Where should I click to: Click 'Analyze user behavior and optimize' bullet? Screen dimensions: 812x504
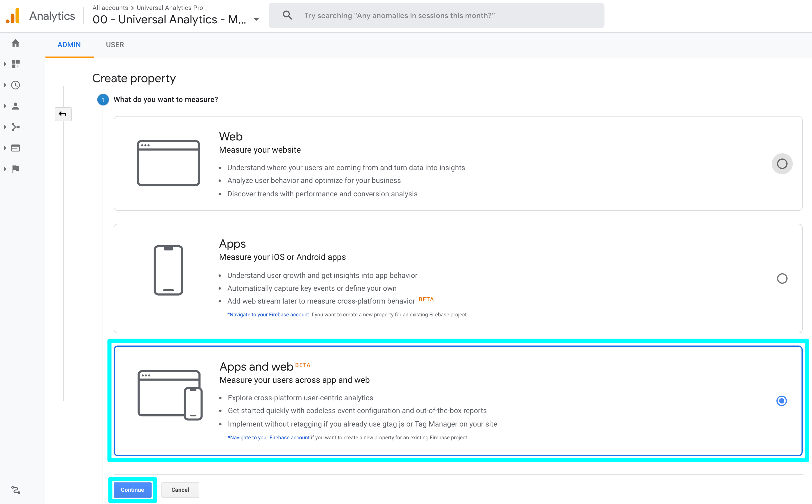(314, 180)
